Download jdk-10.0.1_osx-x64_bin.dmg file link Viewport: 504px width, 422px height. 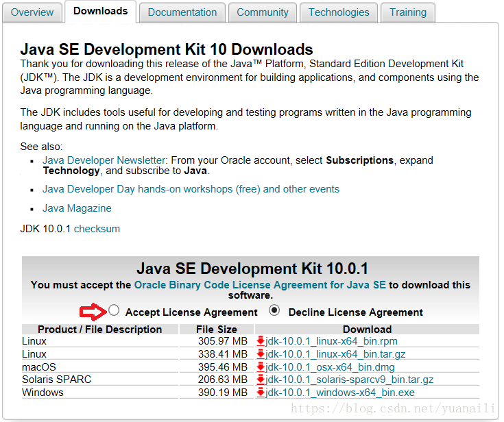click(x=330, y=367)
